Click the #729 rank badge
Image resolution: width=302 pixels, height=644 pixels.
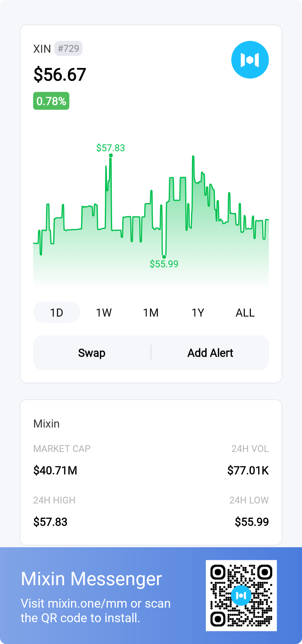coord(68,48)
